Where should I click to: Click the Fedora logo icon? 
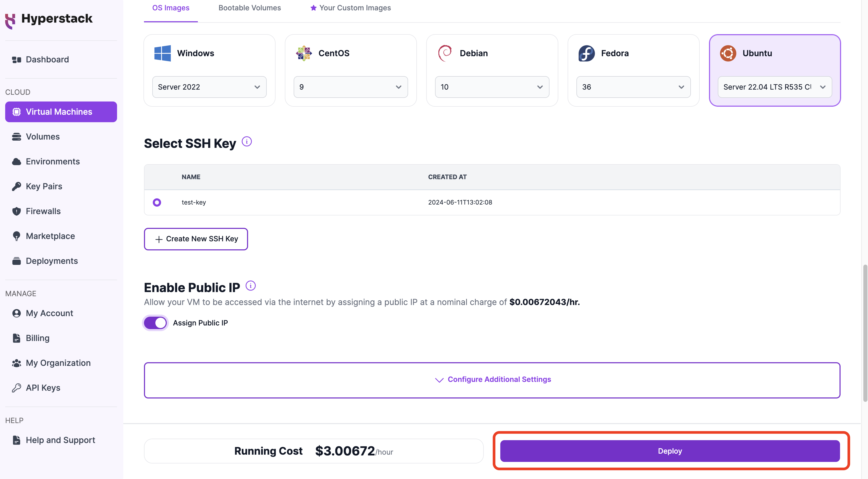tap(587, 53)
